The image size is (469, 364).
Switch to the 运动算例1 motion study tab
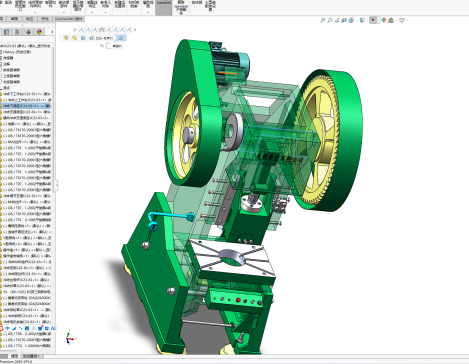(x=31, y=356)
